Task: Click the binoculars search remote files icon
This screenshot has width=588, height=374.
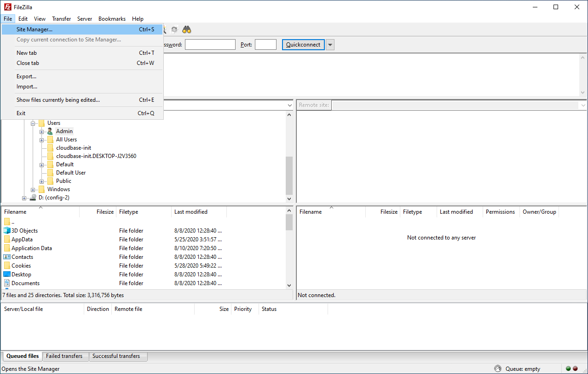Action: (x=187, y=29)
